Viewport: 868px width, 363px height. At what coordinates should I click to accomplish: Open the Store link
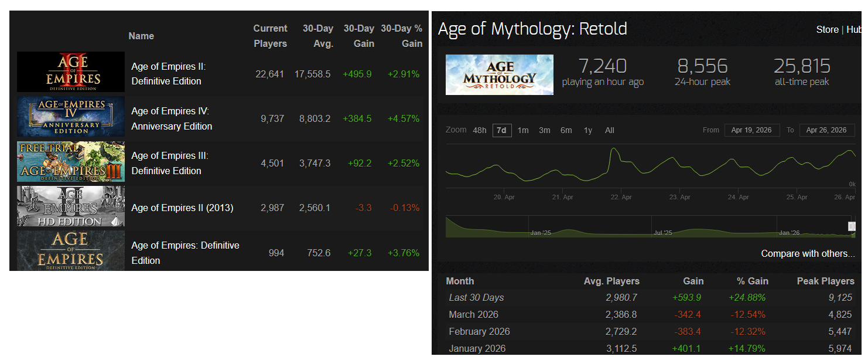click(827, 29)
